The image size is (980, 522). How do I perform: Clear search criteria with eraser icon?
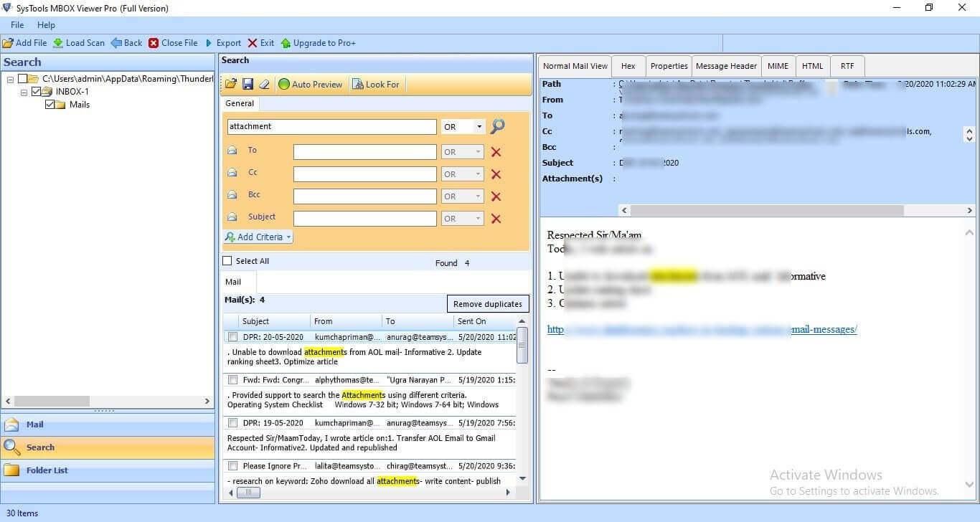[264, 84]
